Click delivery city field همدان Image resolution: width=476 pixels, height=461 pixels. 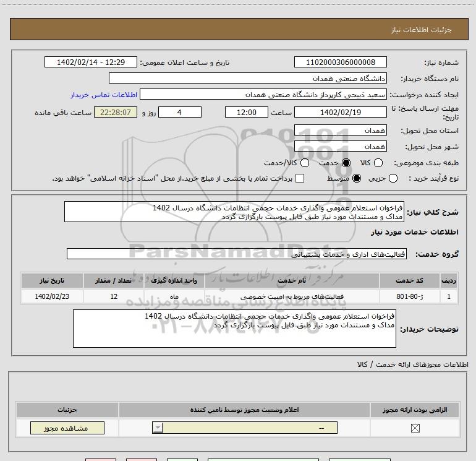pos(340,147)
